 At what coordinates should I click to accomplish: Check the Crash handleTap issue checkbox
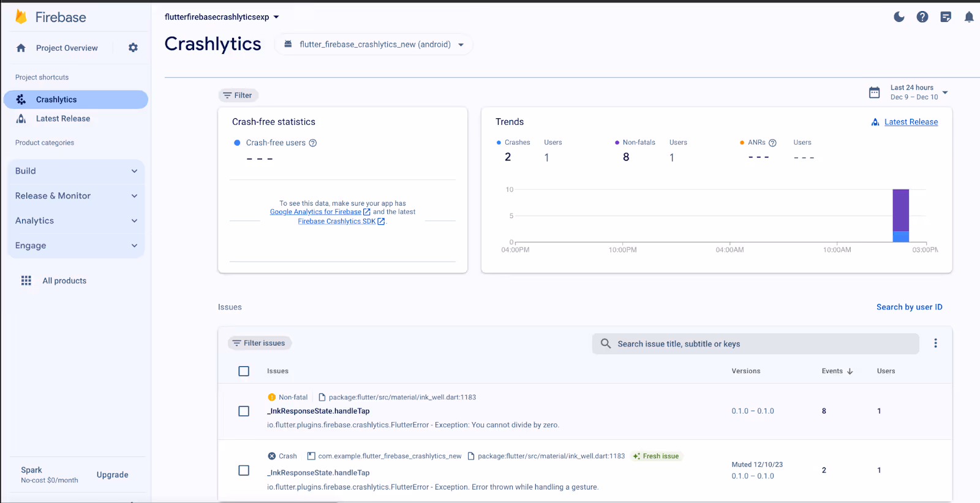pos(244,471)
